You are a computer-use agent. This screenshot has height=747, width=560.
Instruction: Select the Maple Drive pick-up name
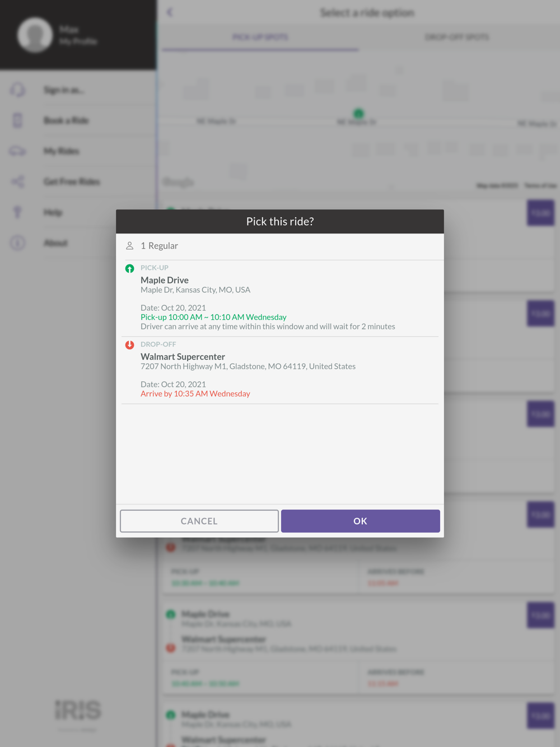[x=165, y=280]
